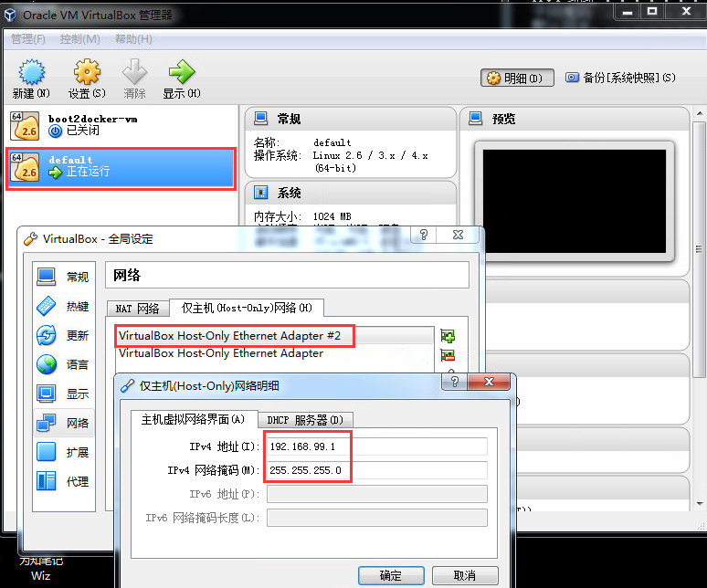The width and height of the screenshot is (707, 588).
Task: Click the 取消 Cancel button
Action: point(465,575)
